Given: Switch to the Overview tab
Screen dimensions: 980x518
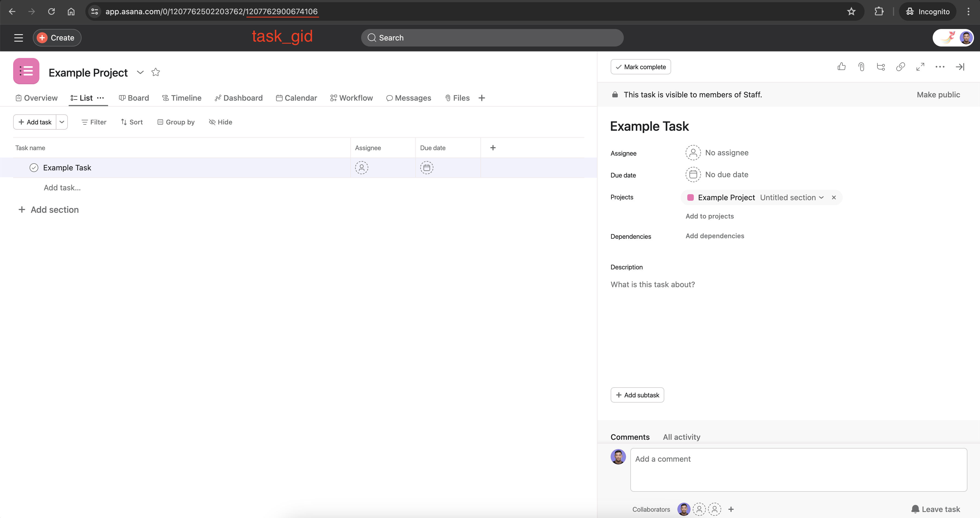Looking at the screenshot, I should (x=36, y=98).
